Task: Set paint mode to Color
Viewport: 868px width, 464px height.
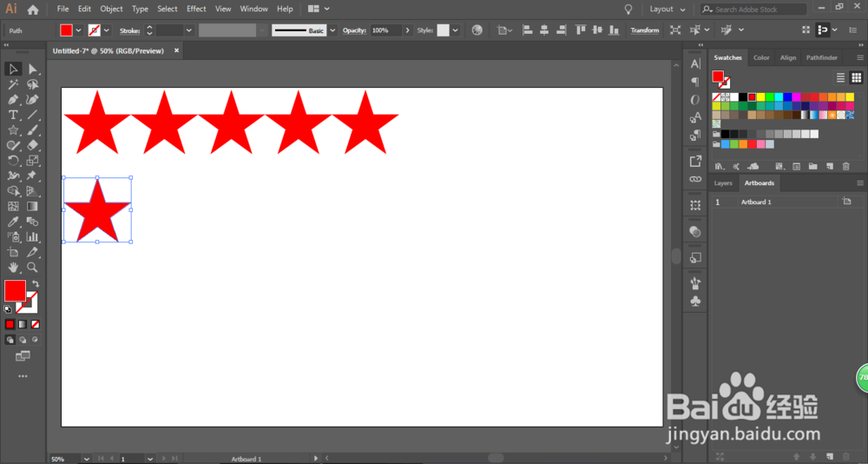Action: [10, 324]
